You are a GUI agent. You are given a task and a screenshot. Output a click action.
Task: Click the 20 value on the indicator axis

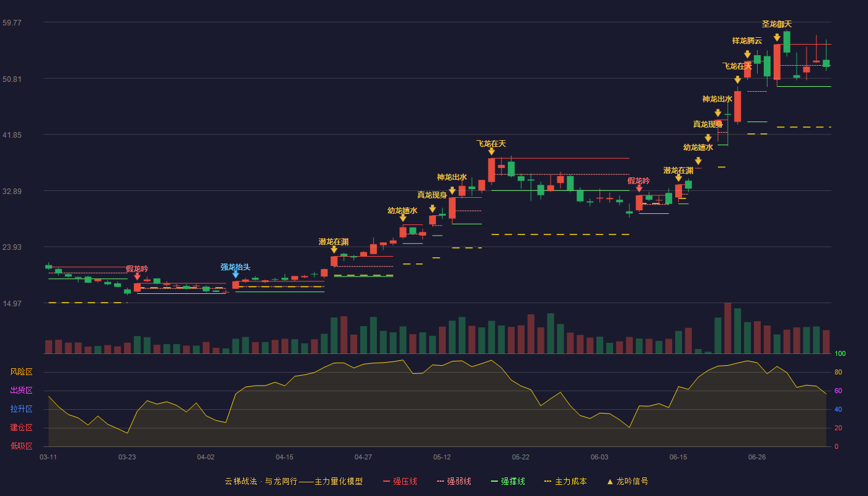coord(838,428)
